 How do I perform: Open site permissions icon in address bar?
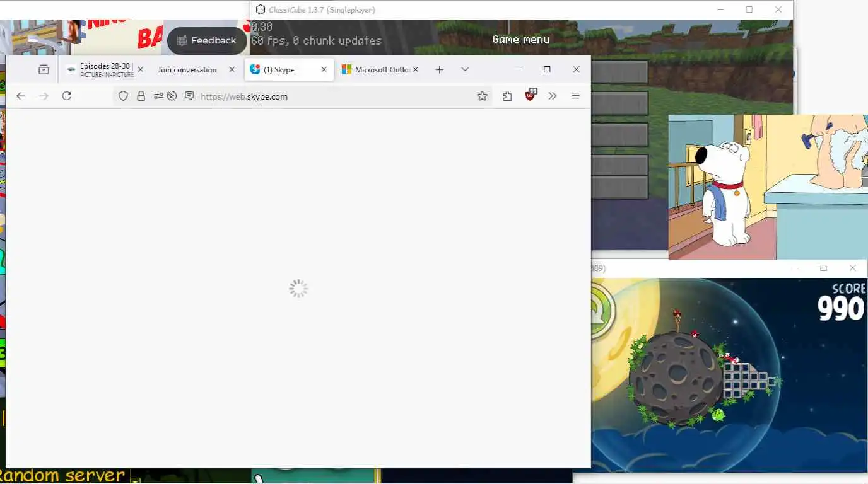(x=158, y=96)
